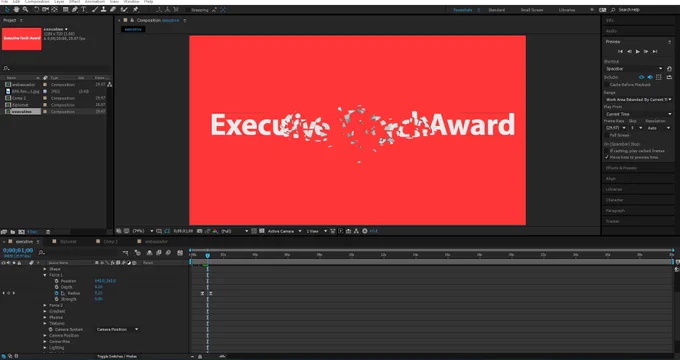The image size is (680, 360).
Task: Switch to the Comp 2 timeline tab
Action: click(x=111, y=242)
